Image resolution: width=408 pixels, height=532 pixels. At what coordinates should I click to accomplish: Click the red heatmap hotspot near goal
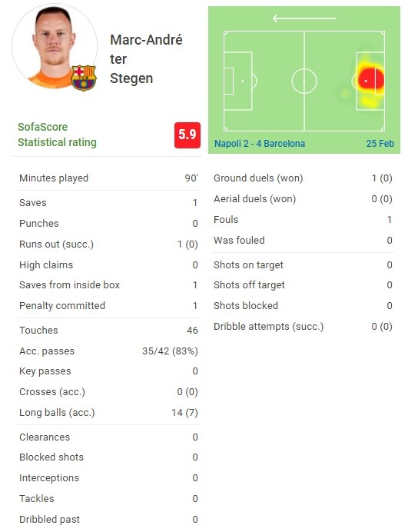click(371, 81)
